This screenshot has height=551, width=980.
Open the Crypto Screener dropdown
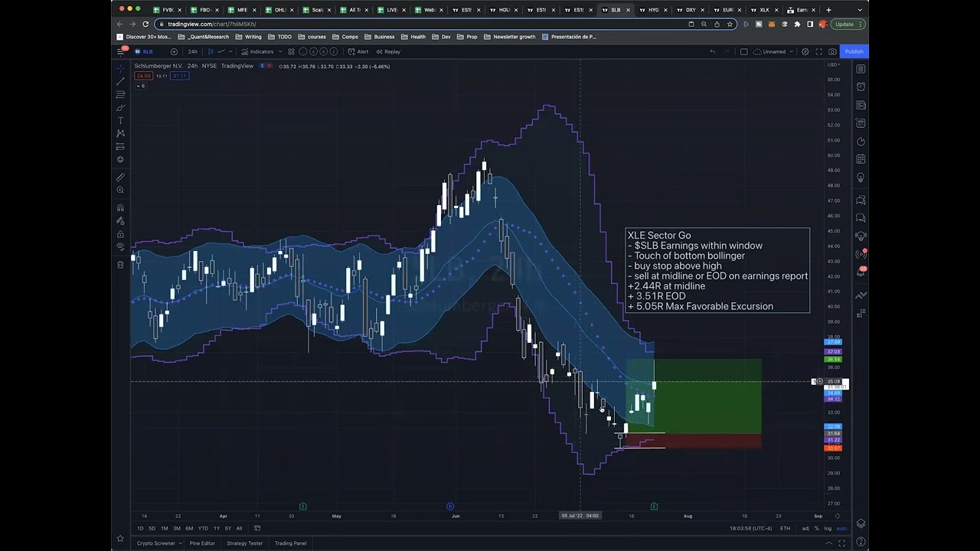(159, 543)
